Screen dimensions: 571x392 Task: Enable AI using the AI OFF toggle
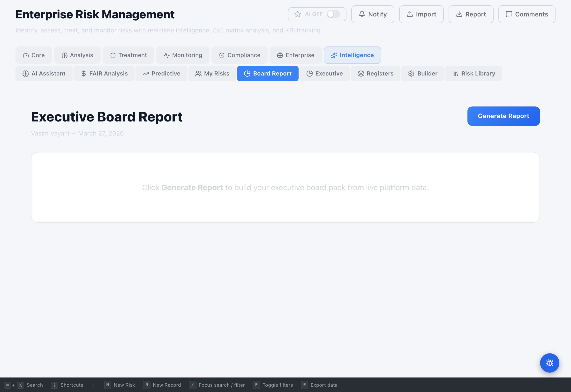pos(333,14)
